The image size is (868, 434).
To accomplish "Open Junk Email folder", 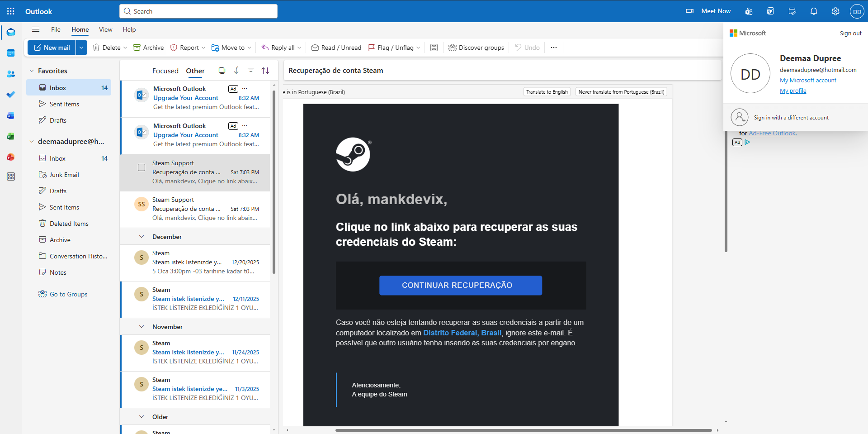I will tap(64, 175).
